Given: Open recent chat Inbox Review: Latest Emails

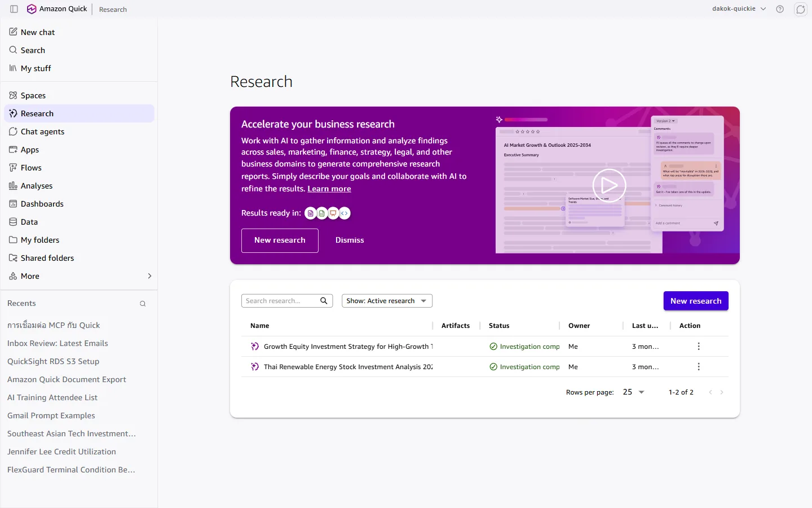Looking at the screenshot, I should click(x=58, y=343).
